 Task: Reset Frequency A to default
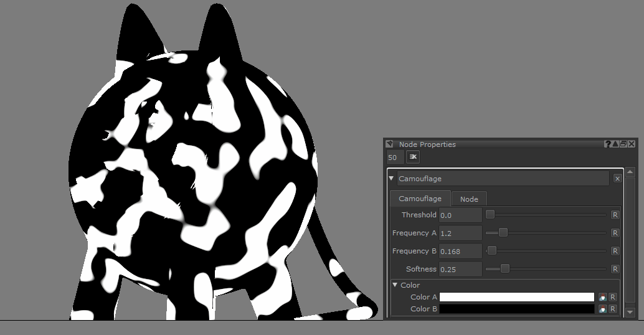point(615,233)
